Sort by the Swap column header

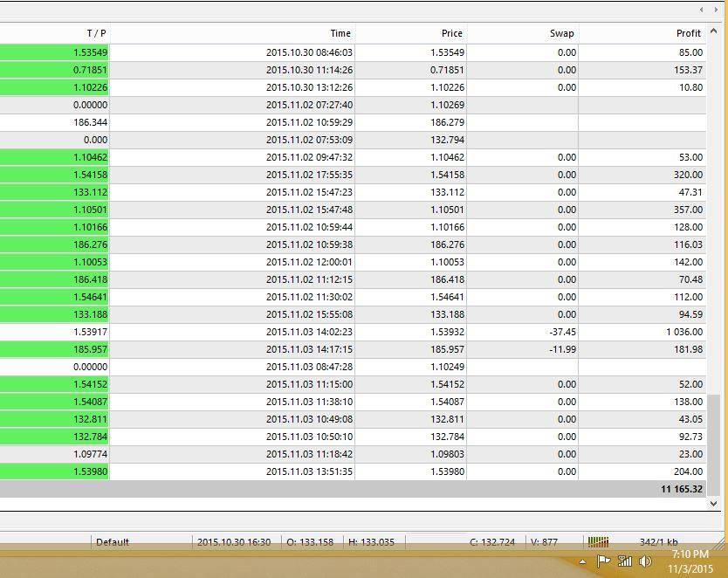click(562, 33)
